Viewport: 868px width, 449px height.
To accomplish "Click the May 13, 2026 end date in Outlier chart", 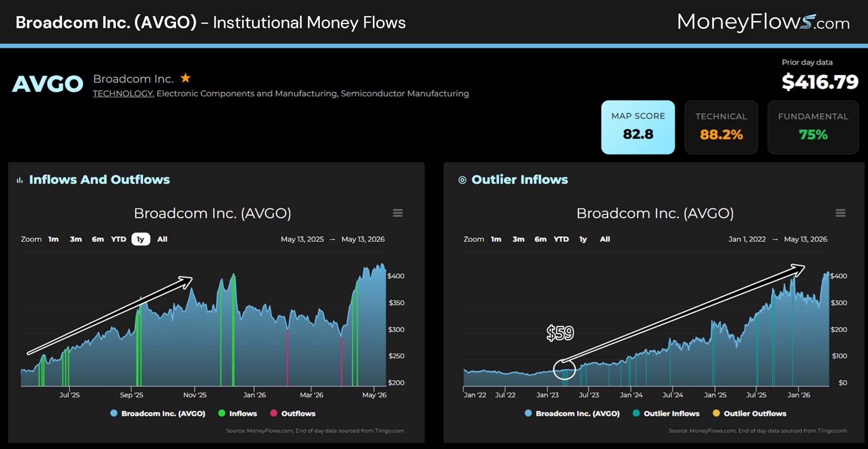I will (806, 239).
